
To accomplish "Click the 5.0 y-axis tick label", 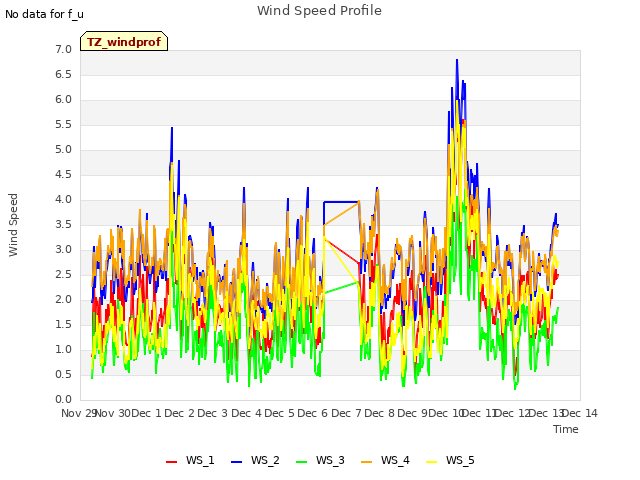I will (63, 149).
